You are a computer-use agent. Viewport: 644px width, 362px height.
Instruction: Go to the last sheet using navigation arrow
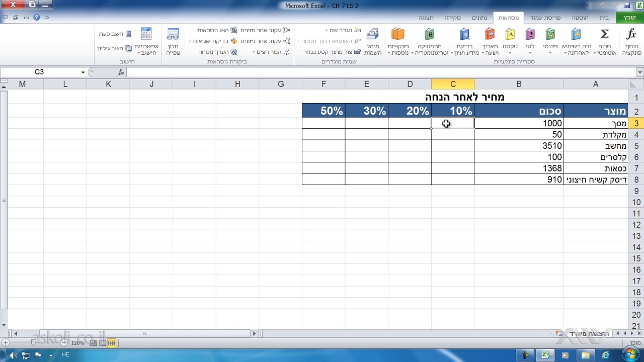pos(617,333)
